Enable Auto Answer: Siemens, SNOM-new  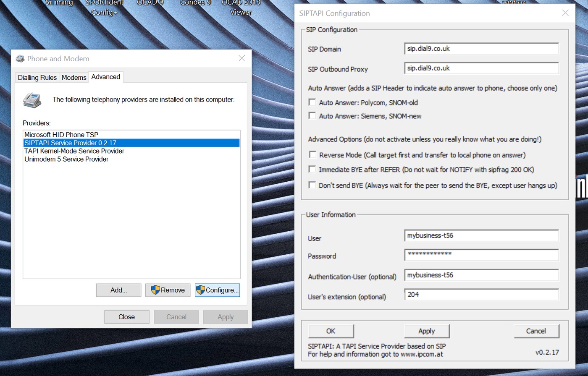coord(312,115)
